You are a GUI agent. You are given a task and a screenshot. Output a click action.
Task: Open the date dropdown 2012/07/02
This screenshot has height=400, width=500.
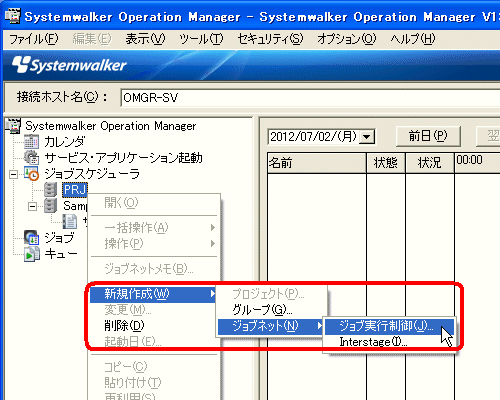(x=367, y=137)
